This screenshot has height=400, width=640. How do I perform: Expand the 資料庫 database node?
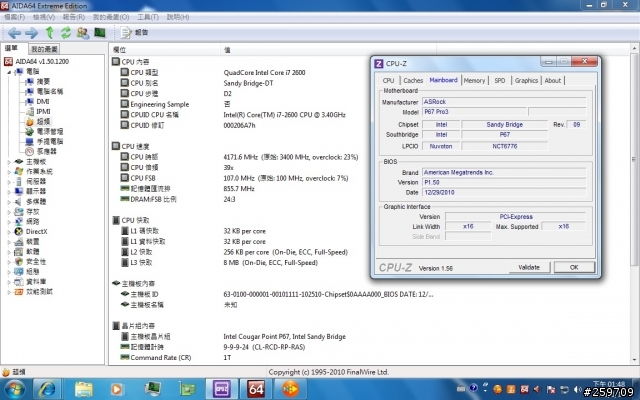[x=9, y=282]
